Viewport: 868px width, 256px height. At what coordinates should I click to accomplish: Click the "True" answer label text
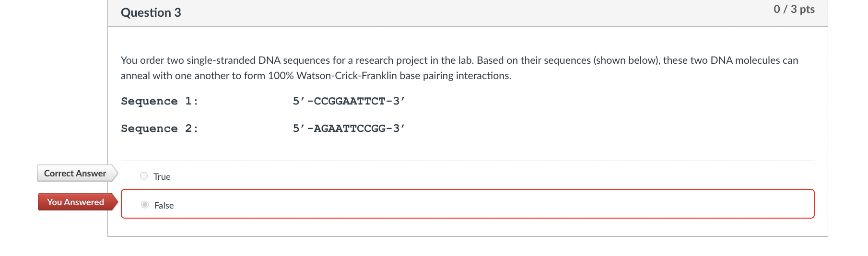[x=162, y=177]
